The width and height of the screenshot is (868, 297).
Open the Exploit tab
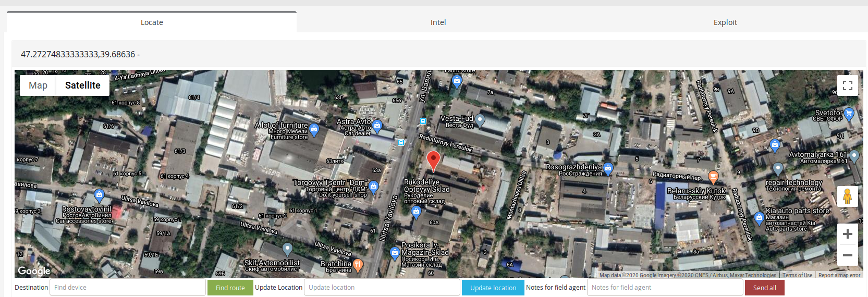click(725, 22)
